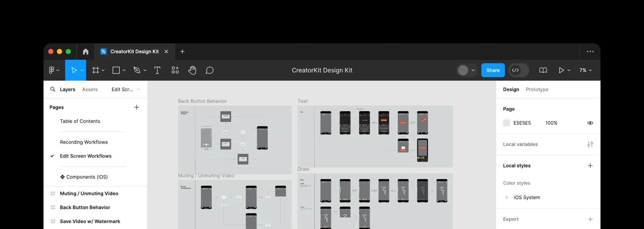Click the Local variables row label
Image resolution: width=644 pixels, height=229 pixels.
(520, 144)
